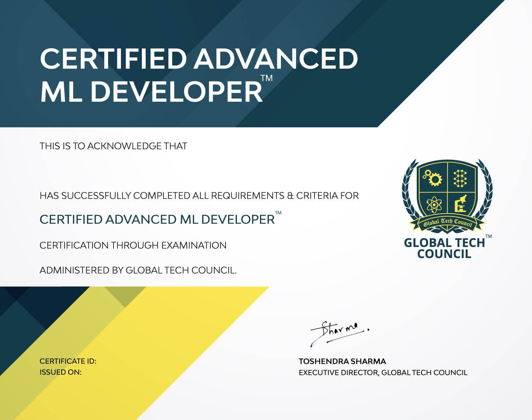Click the neural network icon in the shield
Screen dimensions: 532x420
pyautogui.click(x=460, y=178)
